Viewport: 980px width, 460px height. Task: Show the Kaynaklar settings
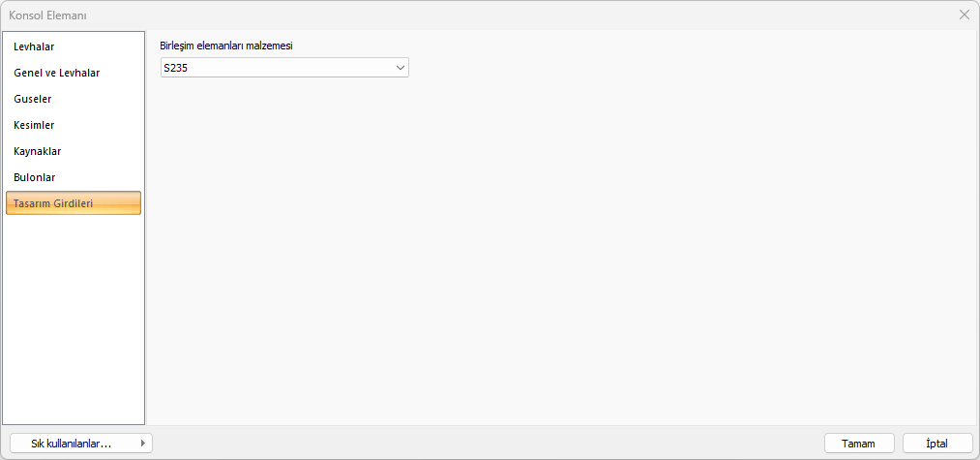tap(37, 151)
